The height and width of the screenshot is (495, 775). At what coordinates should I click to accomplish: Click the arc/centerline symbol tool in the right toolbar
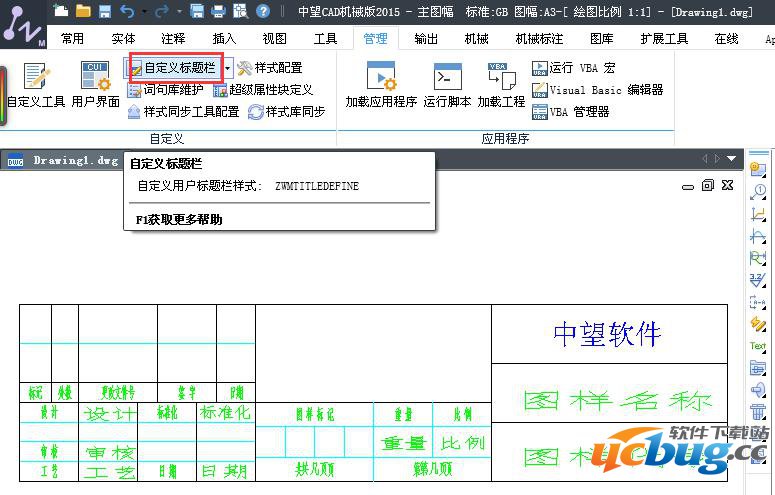757,236
